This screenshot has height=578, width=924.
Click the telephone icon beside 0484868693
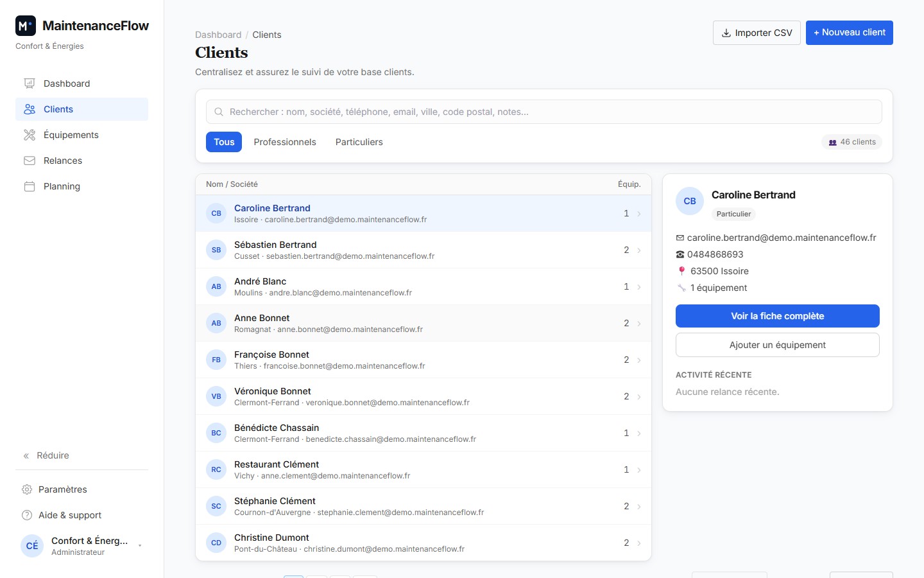[680, 254]
